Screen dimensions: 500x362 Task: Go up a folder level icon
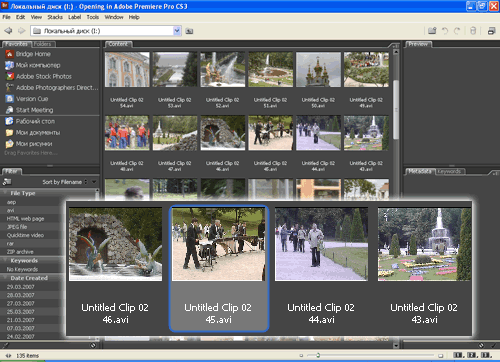(189, 31)
